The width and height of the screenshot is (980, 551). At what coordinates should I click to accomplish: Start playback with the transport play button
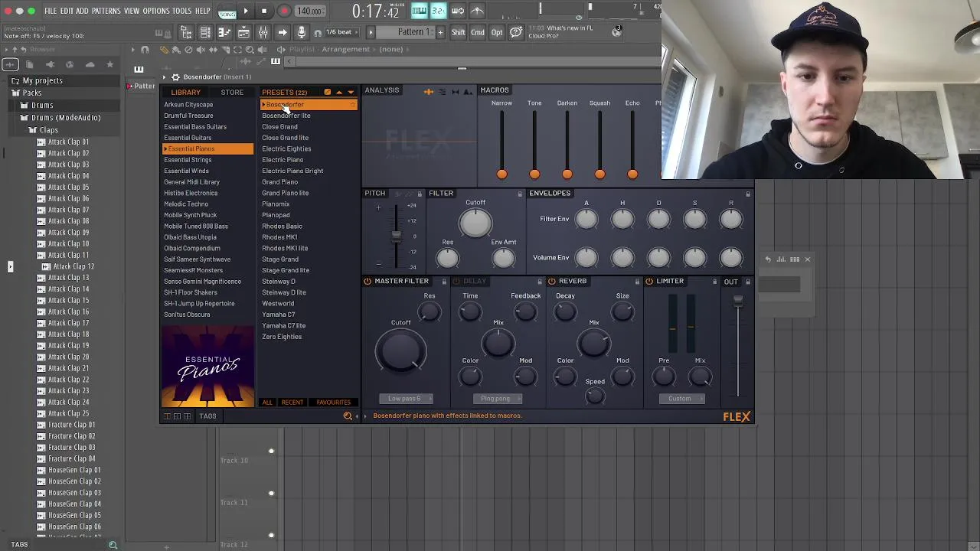click(246, 11)
